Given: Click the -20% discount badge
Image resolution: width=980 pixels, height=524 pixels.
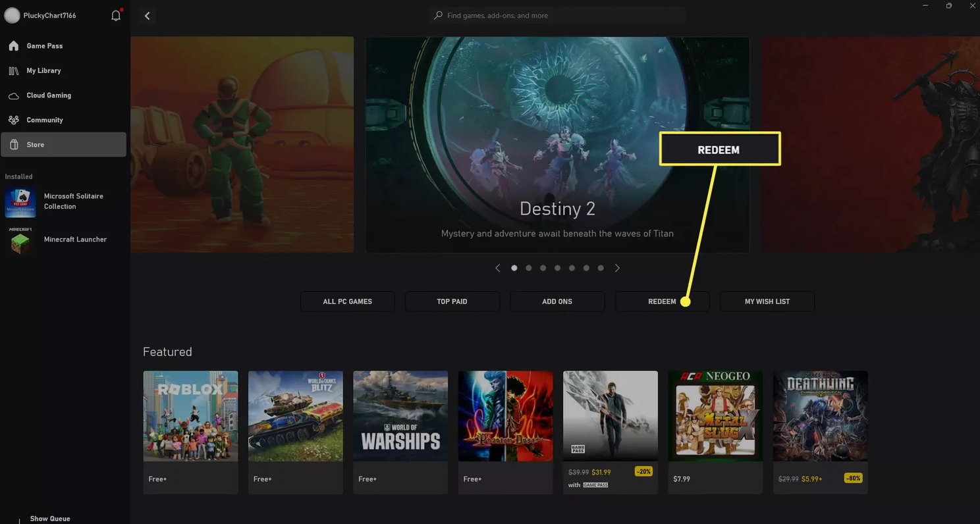Looking at the screenshot, I should [643, 471].
